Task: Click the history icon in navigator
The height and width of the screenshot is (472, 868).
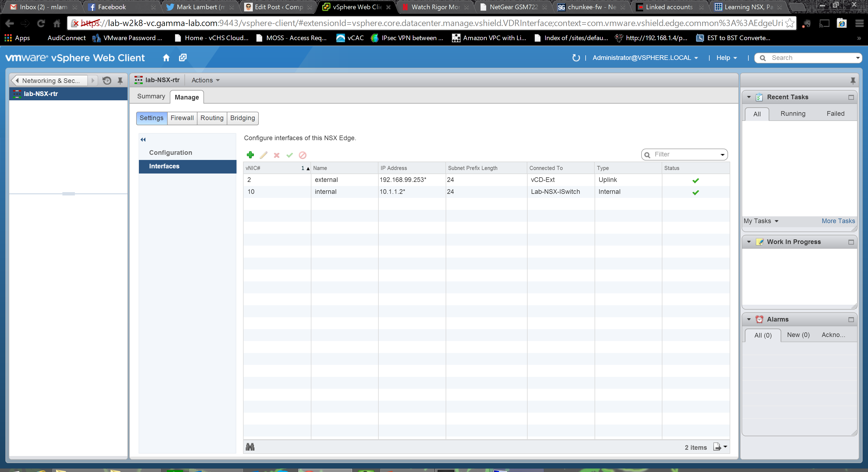Action: [x=107, y=81]
